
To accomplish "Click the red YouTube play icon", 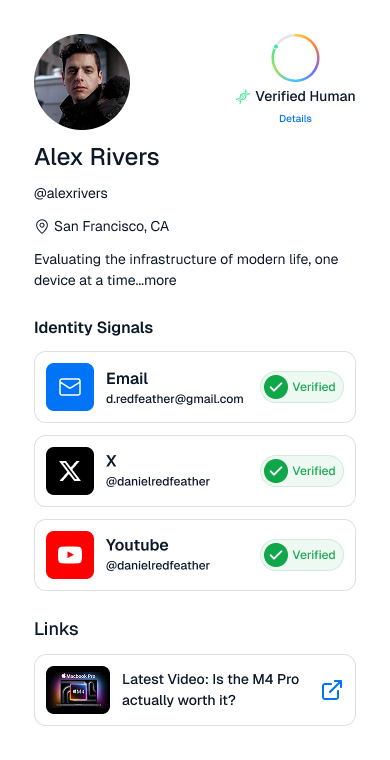I will tap(70, 554).
